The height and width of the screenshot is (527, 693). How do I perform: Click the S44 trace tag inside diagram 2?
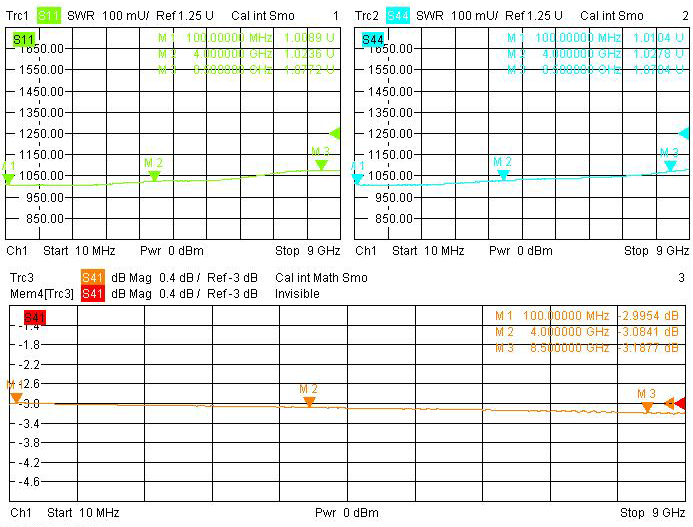[373, 38]
